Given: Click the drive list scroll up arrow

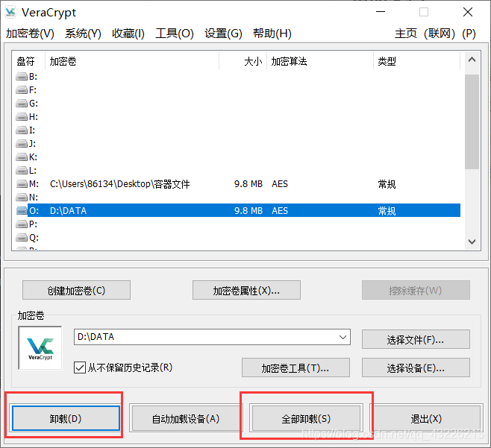Looking at the screenshot, I should point(472,60).
